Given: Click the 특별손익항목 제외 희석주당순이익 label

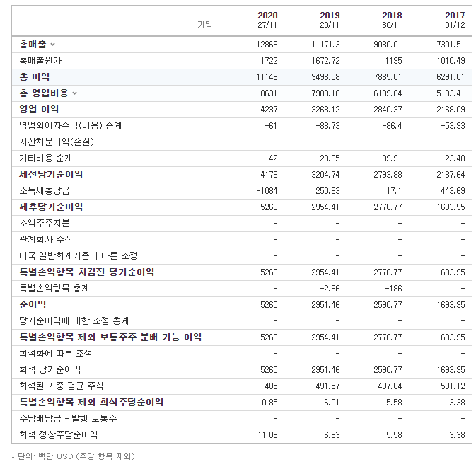Looking at the screenshot, I should pyautogui.click(x=91, y=402).
